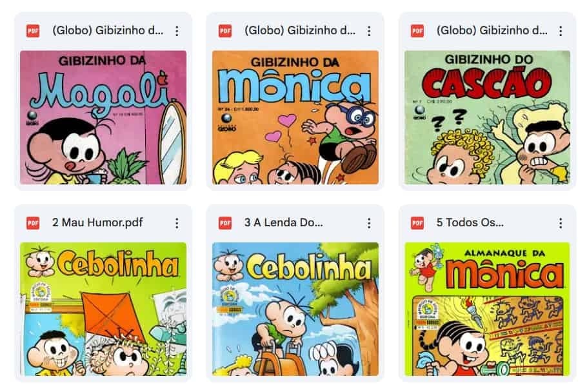Open the Cebolinha tree cover thumbnail
Image resolution: width=587 pixels, height=392 pixels.
click(295, 309)
